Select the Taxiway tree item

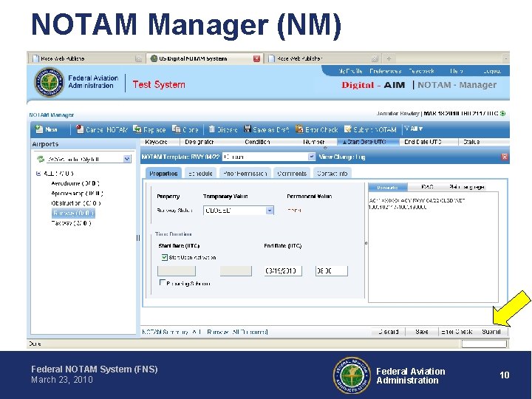[x=71, y=223]
